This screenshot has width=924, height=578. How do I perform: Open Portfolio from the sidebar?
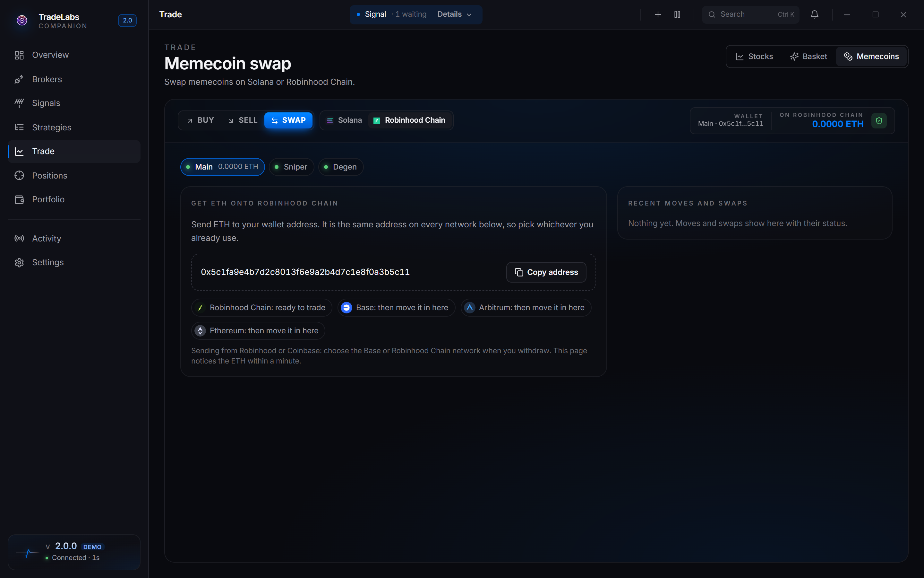point(74,199)
